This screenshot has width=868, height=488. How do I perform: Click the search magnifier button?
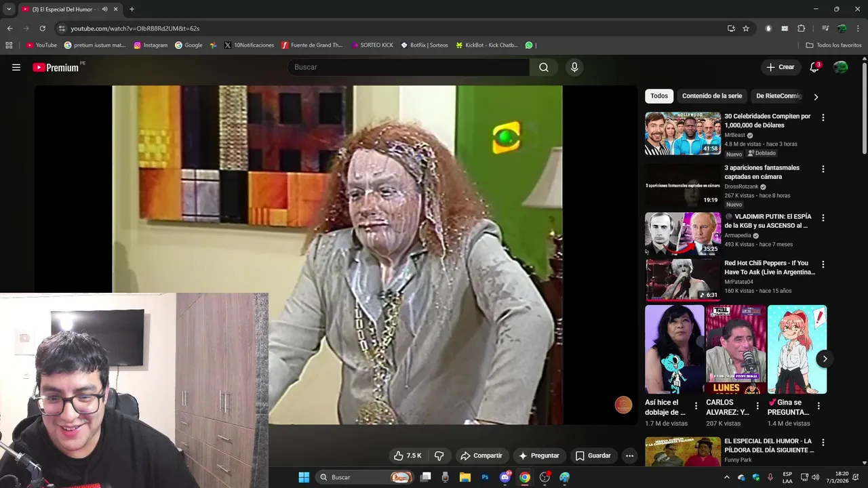click(544, 67)
